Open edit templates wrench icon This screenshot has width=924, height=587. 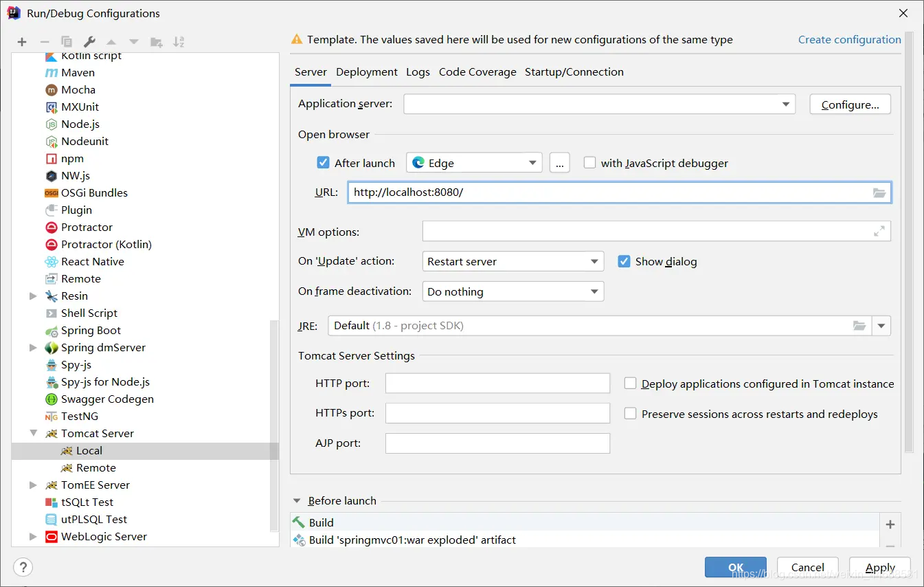89,42
